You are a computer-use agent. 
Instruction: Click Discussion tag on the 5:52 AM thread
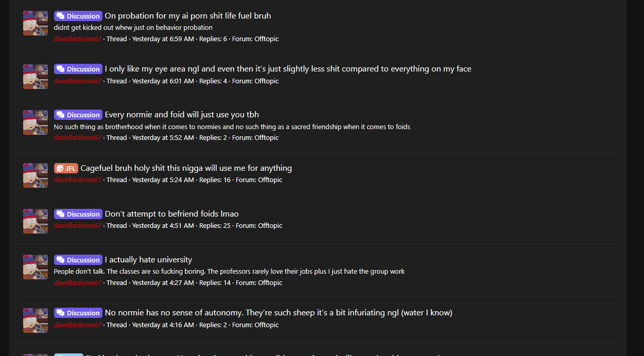78,115
